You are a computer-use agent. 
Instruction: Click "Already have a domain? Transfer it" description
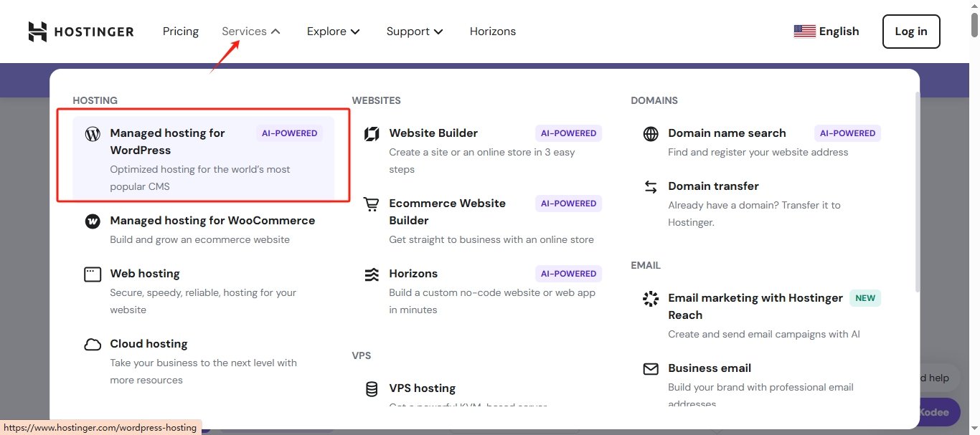[754, 214]
